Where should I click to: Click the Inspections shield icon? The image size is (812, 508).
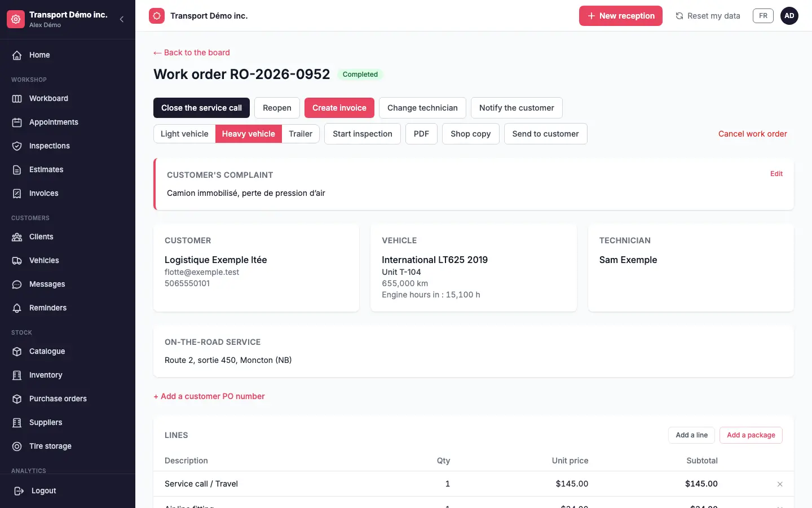click(17, 146)
